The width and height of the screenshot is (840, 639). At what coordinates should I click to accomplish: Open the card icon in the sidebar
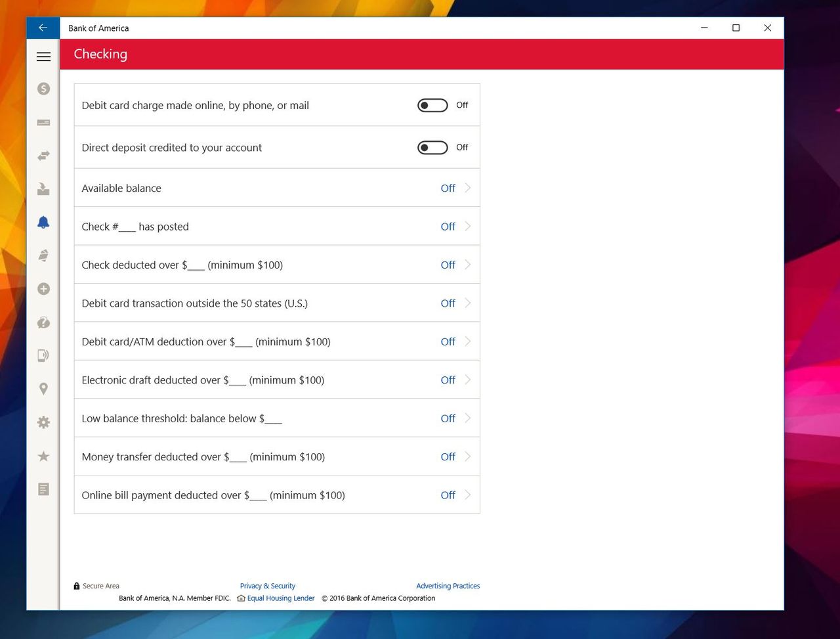point(43,122)
